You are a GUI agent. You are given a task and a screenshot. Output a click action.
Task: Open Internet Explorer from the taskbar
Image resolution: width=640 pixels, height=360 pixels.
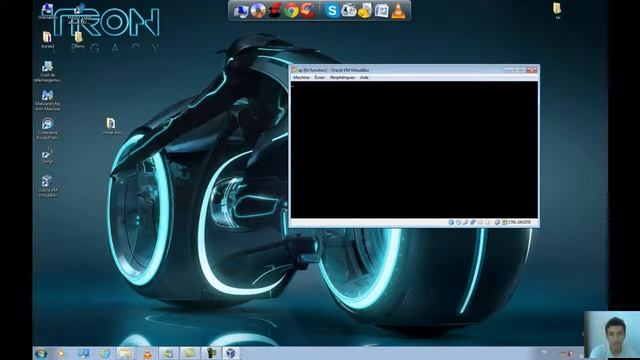[105, 353]
